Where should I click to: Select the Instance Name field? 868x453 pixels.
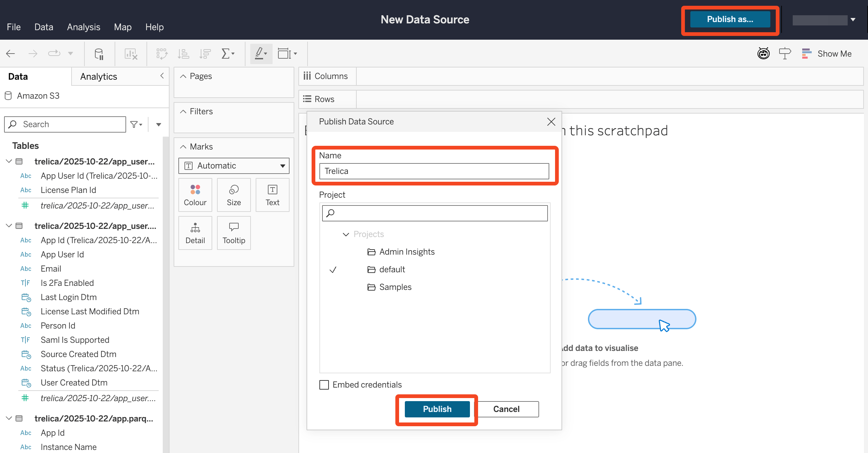pos(68,447)
